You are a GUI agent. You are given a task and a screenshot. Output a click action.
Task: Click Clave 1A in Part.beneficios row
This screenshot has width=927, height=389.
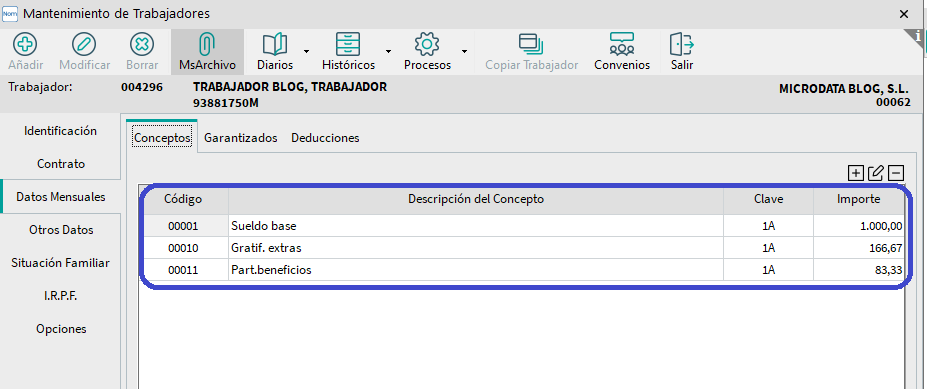pyautogui.click(x=769, y=270)
